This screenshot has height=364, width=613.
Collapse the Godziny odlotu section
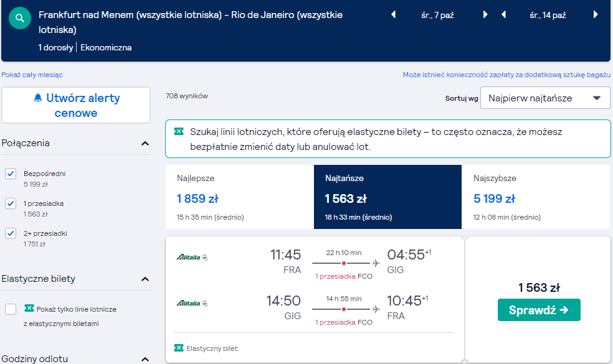click(145, 359)
